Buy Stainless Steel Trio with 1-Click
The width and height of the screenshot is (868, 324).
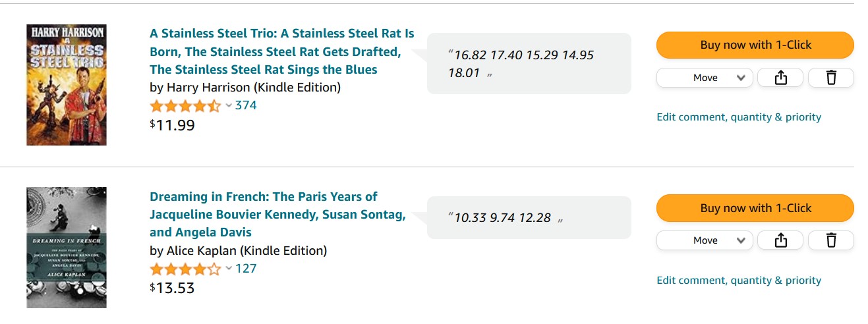click(x=755, y=45)
